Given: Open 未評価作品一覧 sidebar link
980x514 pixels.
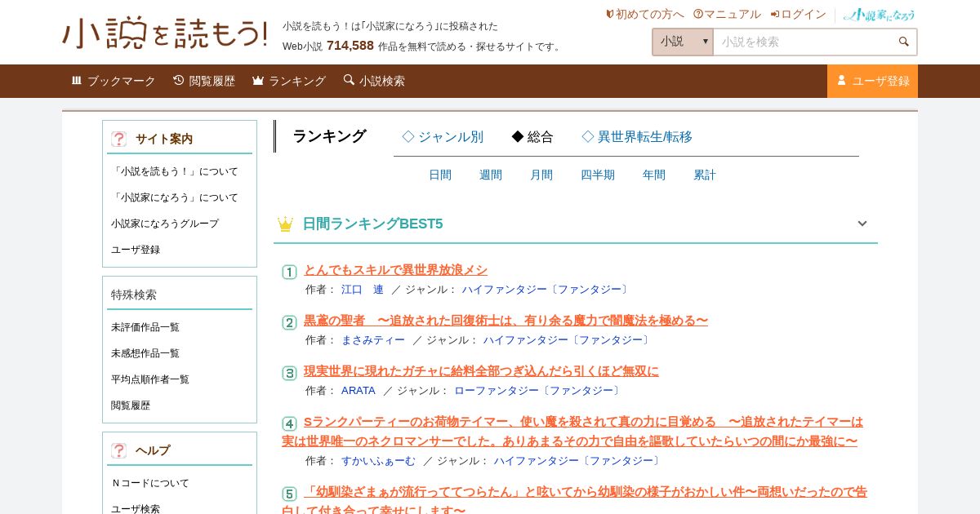Looking at the screenshot, I should tap(145, 327).
